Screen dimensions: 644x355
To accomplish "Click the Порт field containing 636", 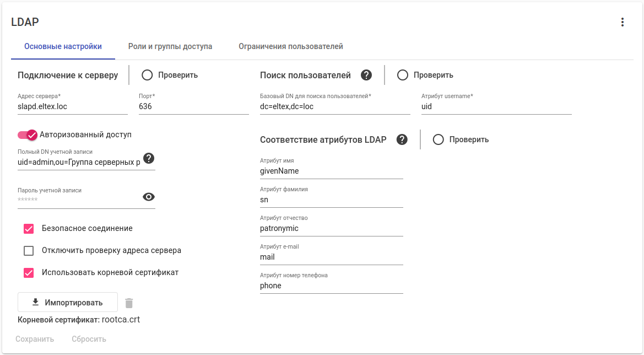I will point(194,106).
